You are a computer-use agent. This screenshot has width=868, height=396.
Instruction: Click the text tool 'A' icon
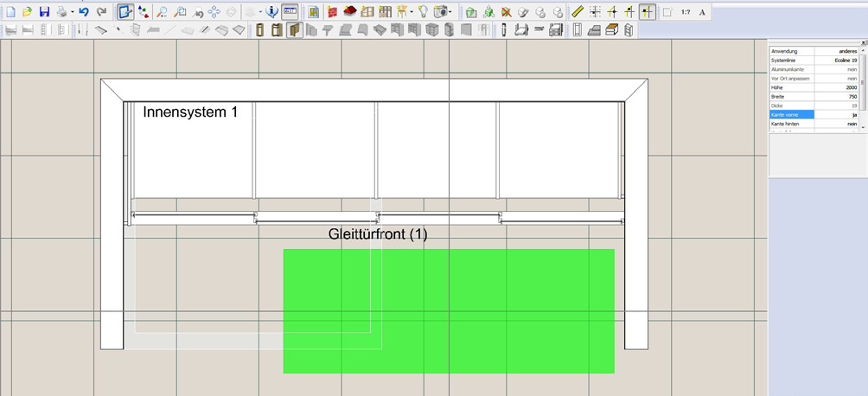(x=701, y=12)
